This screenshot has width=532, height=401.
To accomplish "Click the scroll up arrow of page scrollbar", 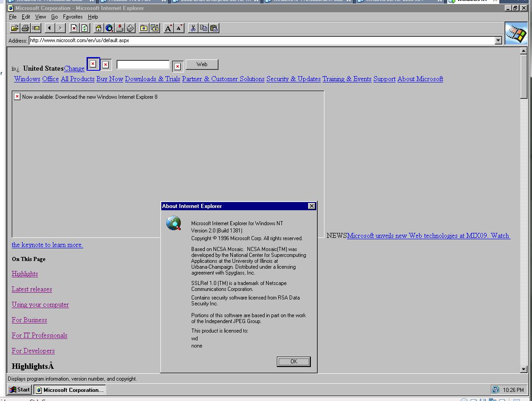I will pyautogui.click(x=523, y=51).
